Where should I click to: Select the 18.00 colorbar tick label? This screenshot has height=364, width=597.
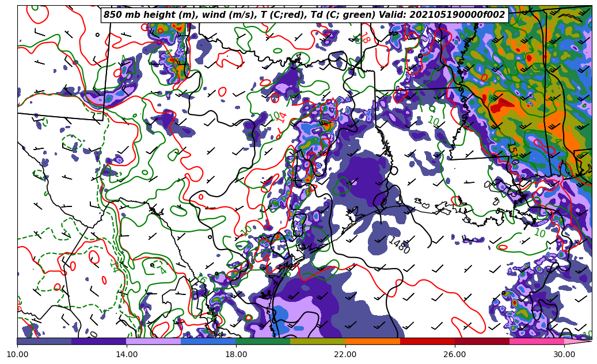coord(236,354)
